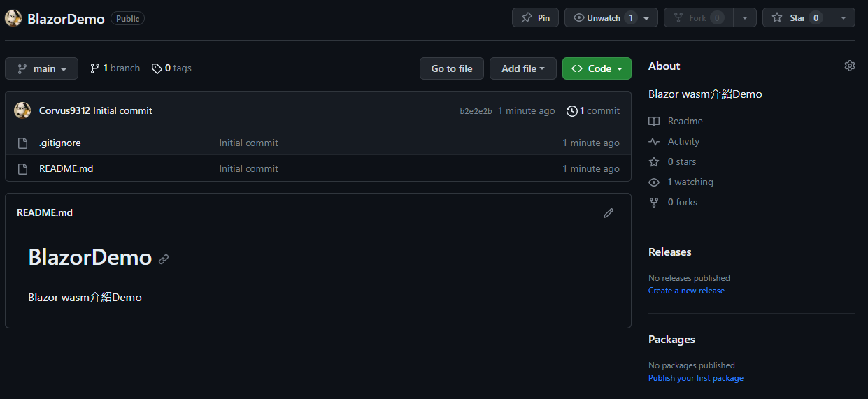The image size is (868, 399).
Task: Click the star icon beside 0 stars
Action: (x=654, y=161)
